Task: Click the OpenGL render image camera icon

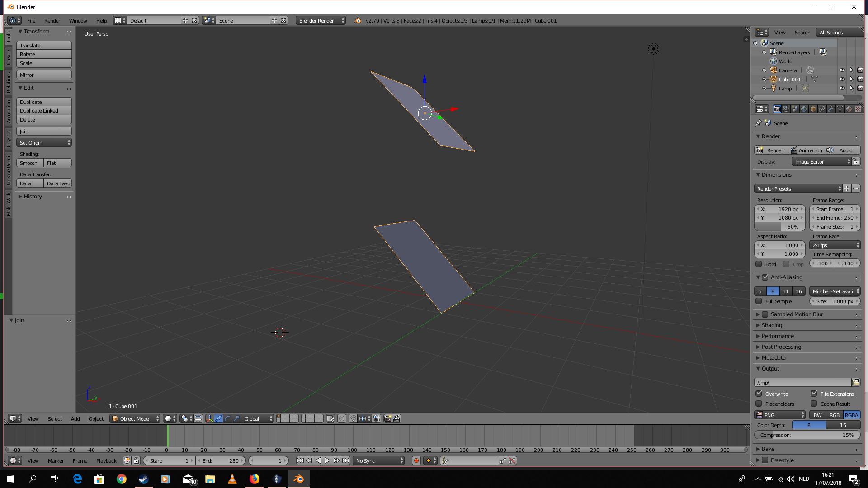Action: coord(387,419)
